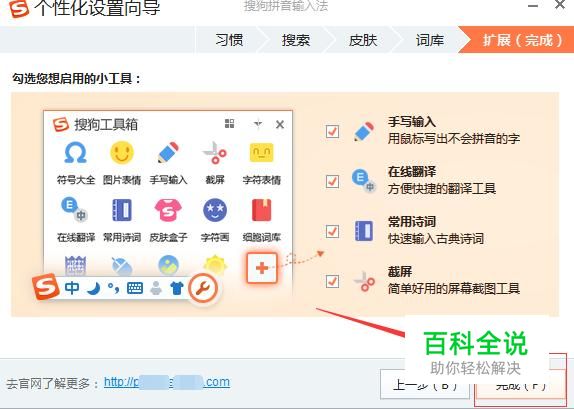Open 细胞词库 red book icon
Viewport: 574px width, 409px height.
click(261, 210)
